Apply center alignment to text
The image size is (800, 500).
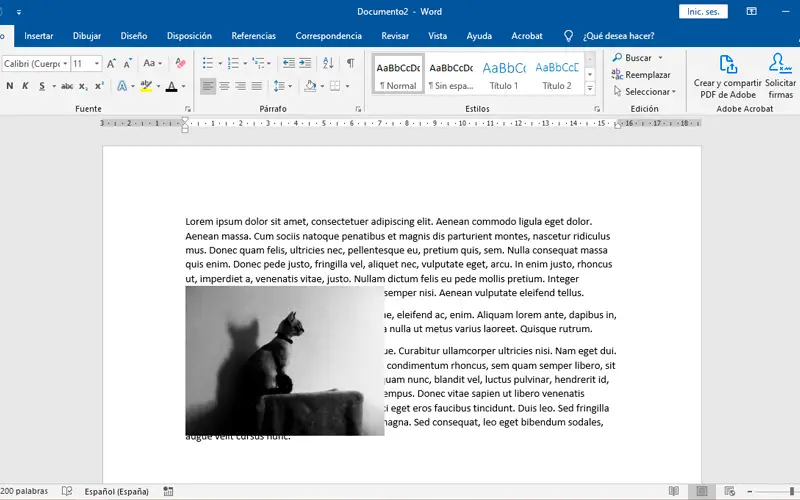click(224, 87)
